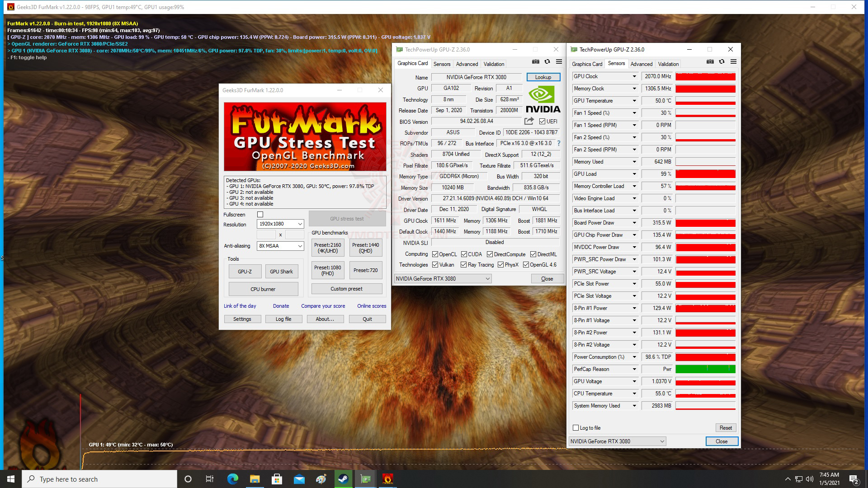This screenshot has width=868, height=488.
Task: Enable the Fullscreen checkbox in FurMark
Action: 260,215
